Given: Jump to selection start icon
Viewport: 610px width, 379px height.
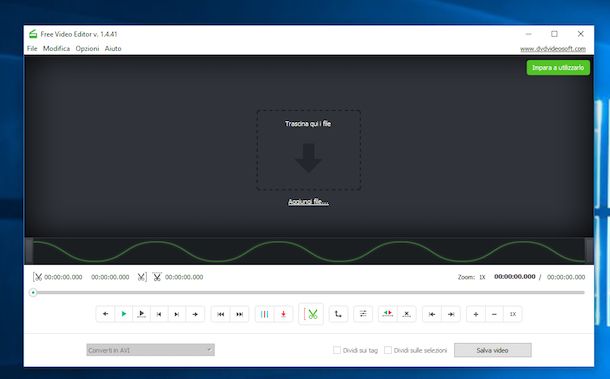Looking at the screenshot, I should [432, 314].
